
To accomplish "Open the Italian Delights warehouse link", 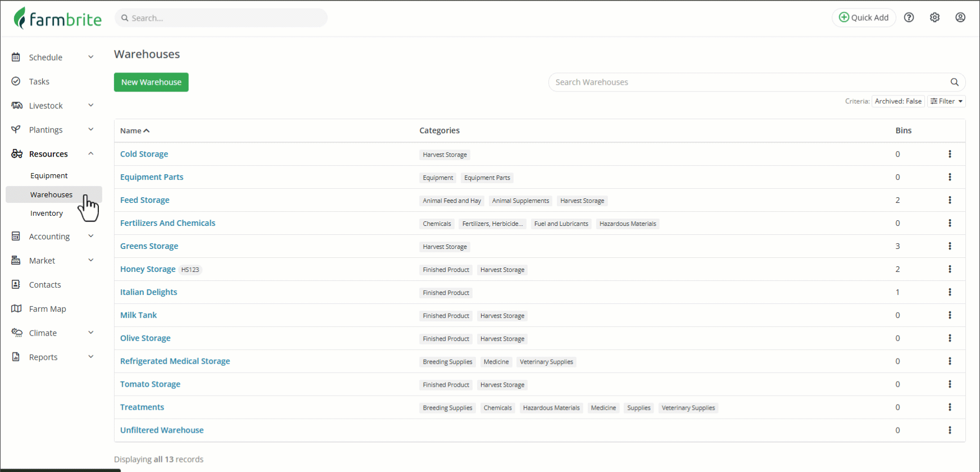I will tap(148, 292).
